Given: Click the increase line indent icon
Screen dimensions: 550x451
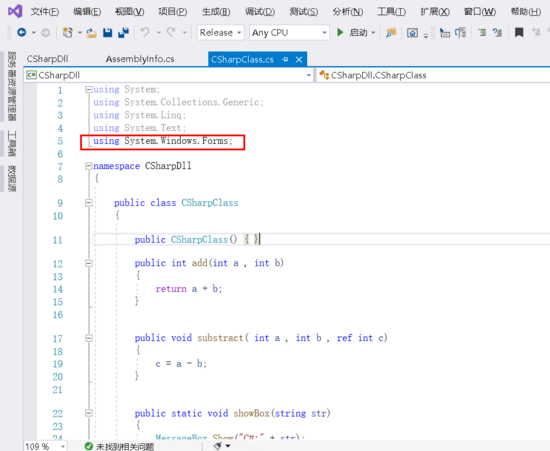Looking at the screenshot, I should (497, 33).
